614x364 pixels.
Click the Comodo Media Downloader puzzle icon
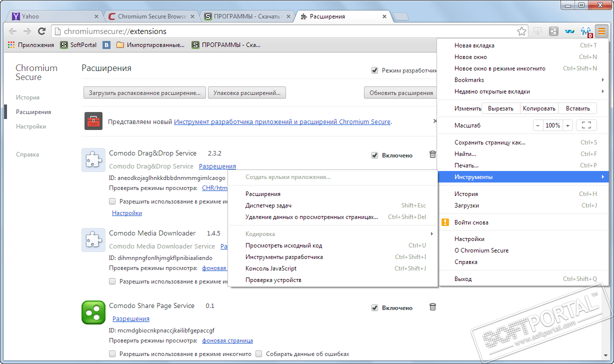coord(93,240)
